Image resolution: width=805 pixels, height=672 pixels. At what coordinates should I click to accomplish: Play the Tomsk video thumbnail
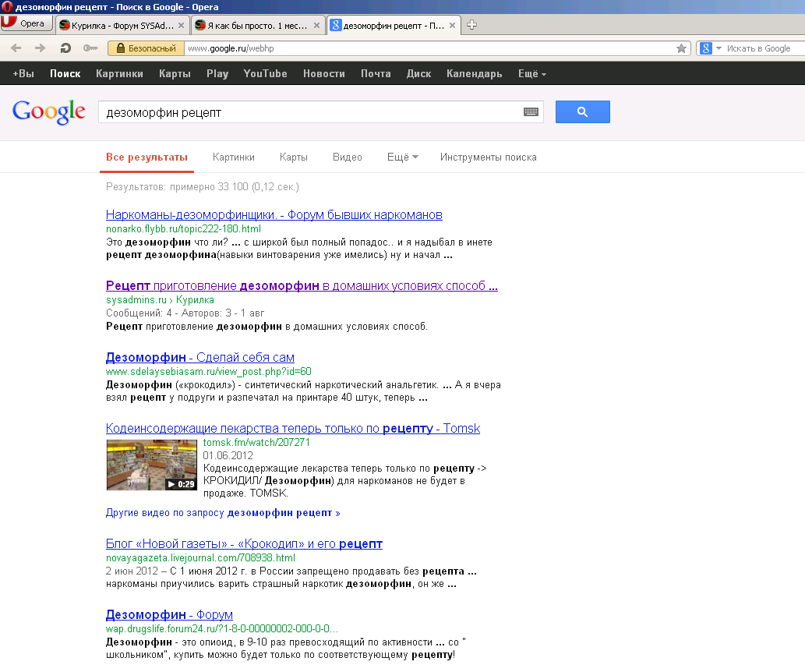[151, 465]
